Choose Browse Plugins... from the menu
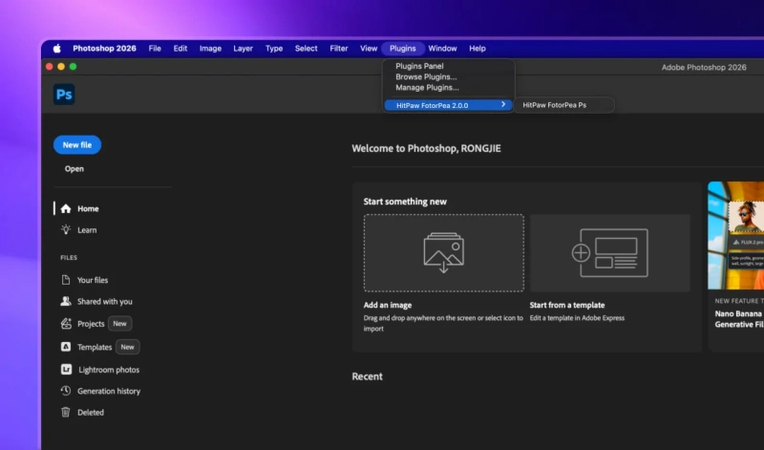 (426, 77)
